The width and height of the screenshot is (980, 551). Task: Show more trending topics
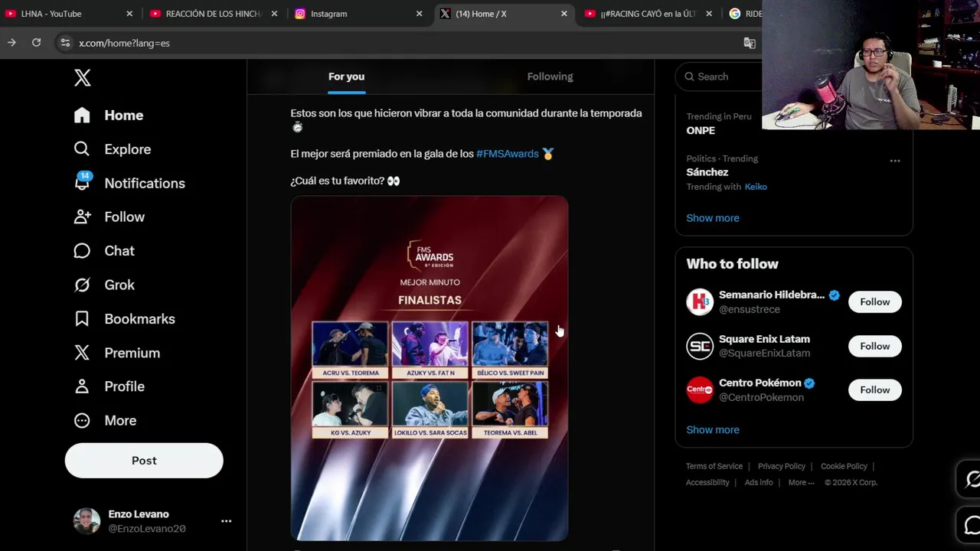713,218
